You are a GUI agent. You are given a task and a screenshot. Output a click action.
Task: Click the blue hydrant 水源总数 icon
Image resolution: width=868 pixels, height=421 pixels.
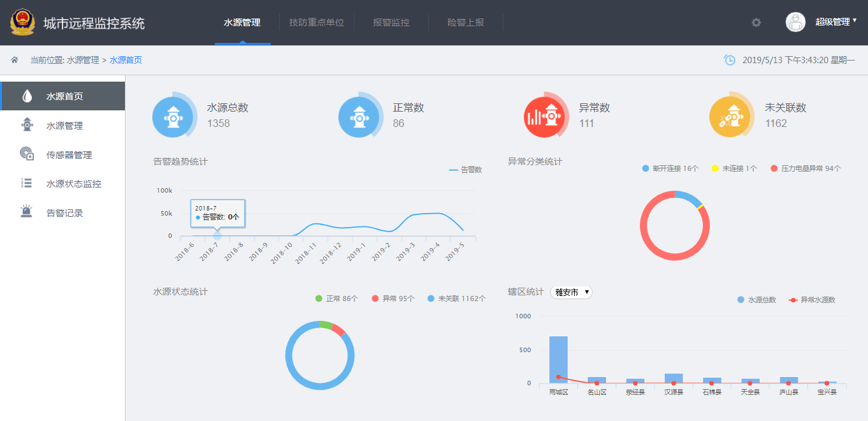pyautogui.click(x=174, y=116)
